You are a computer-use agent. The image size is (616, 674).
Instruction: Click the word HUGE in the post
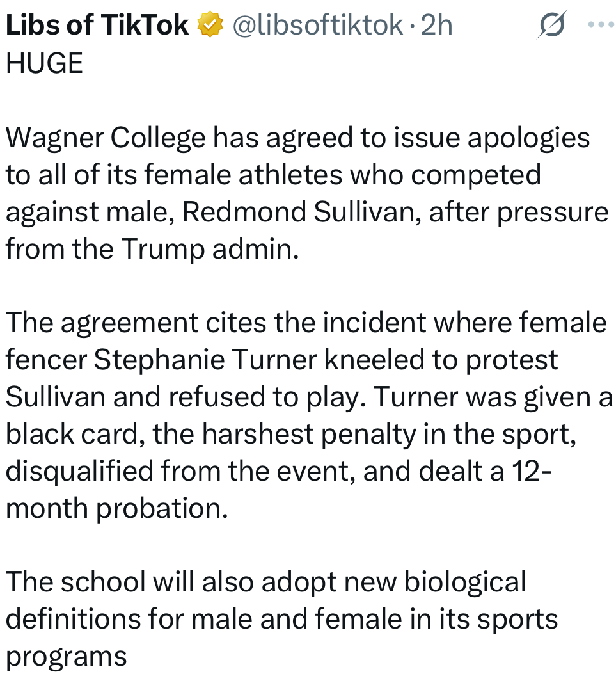(x=44, y=63)
